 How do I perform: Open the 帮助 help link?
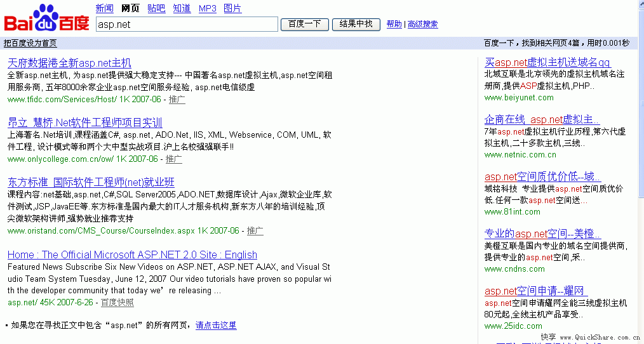(x=394, y=24)
